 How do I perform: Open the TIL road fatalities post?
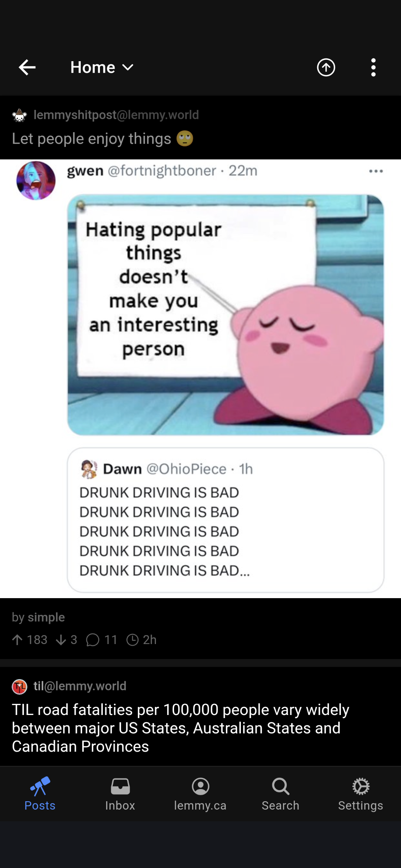tap(180, 728)
